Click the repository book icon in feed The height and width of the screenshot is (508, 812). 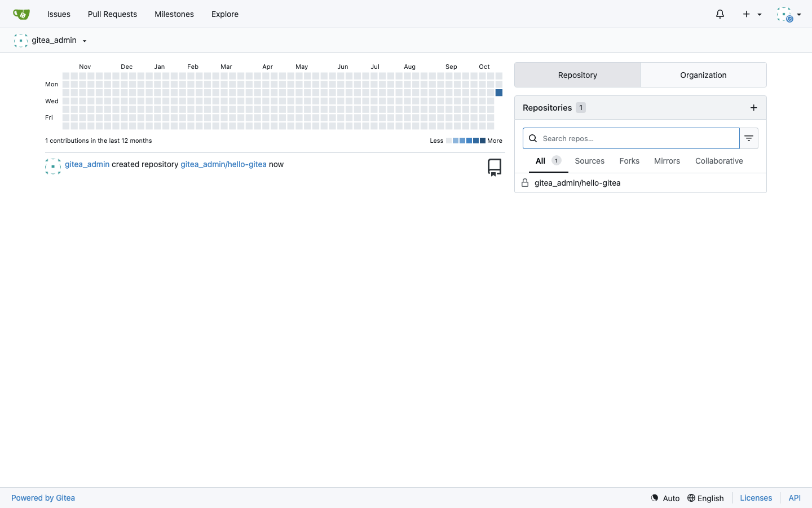click(495, 167)
